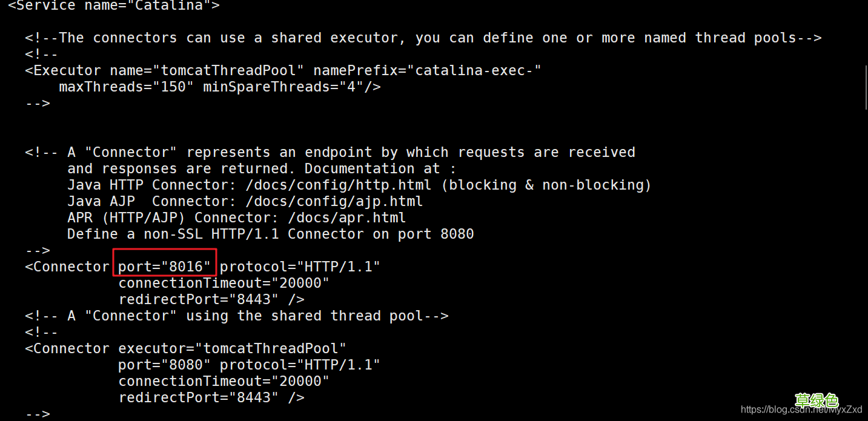Click maxThreads="150" attribute text
Screen dimensions: 868x421
[x=126, y=87]
